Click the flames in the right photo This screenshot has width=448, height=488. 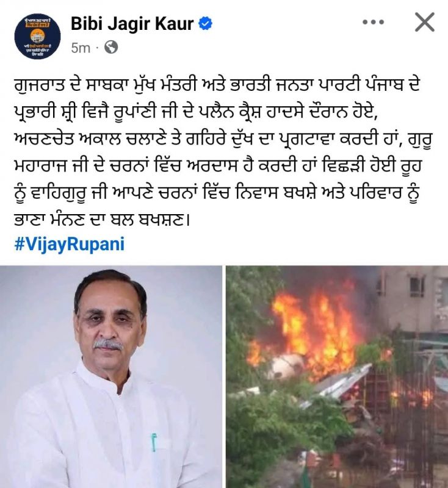pyautogui.click(x=314, y=330)
